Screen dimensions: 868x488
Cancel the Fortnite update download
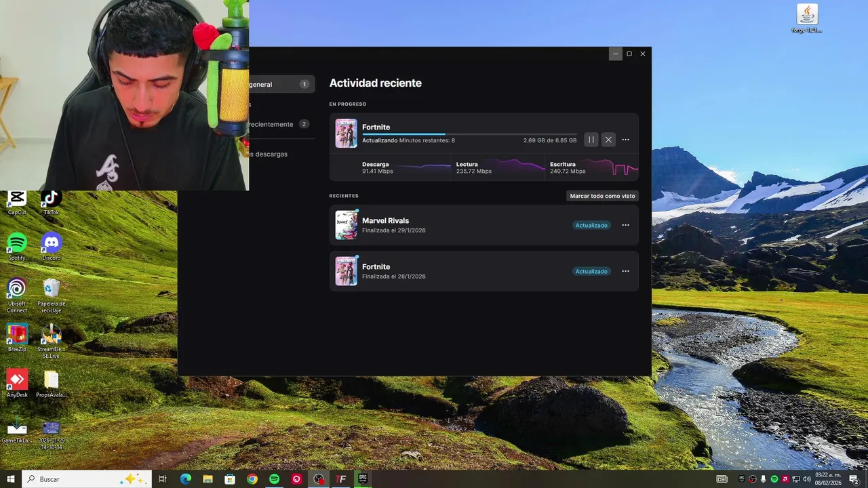[608, 140]
